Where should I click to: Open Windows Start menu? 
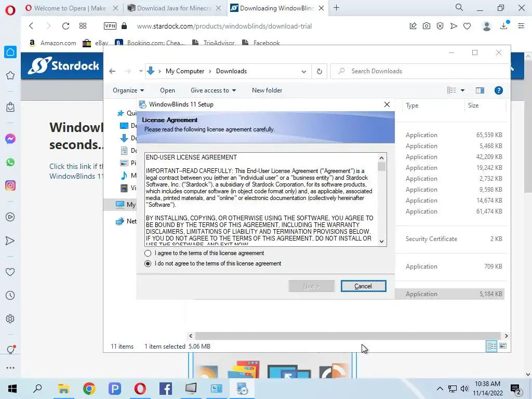click(12, 389)
